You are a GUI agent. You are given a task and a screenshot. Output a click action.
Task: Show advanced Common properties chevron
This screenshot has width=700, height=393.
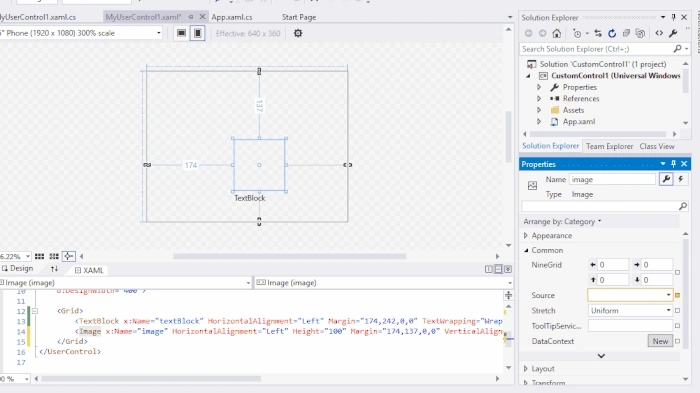click(601, 356)
